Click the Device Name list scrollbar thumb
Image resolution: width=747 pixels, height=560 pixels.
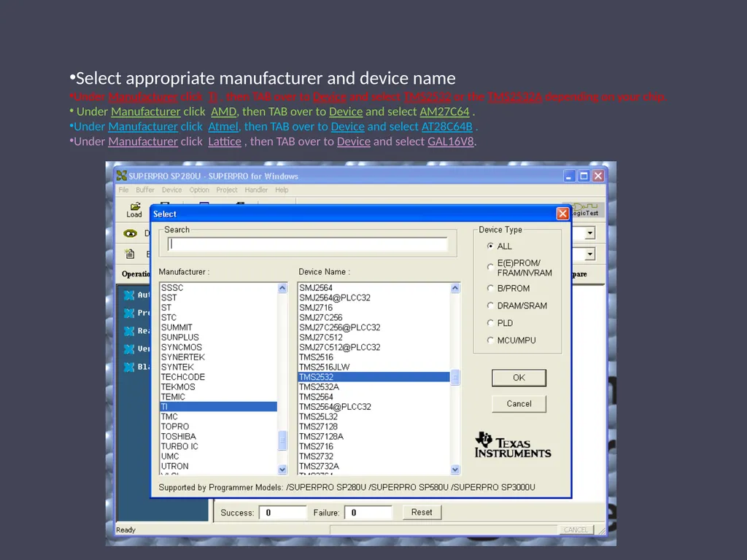[x=455, y=378]
